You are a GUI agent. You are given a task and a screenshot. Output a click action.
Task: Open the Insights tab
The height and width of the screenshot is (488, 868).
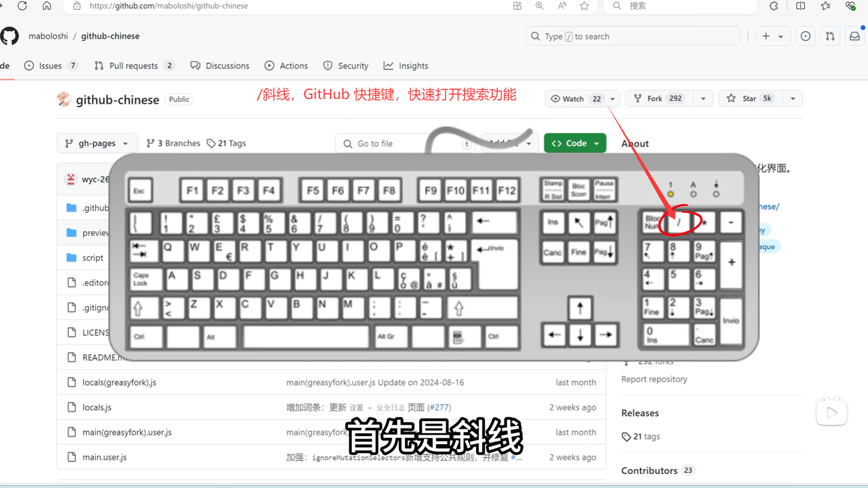pyautogui.click(x=406, y=66)
